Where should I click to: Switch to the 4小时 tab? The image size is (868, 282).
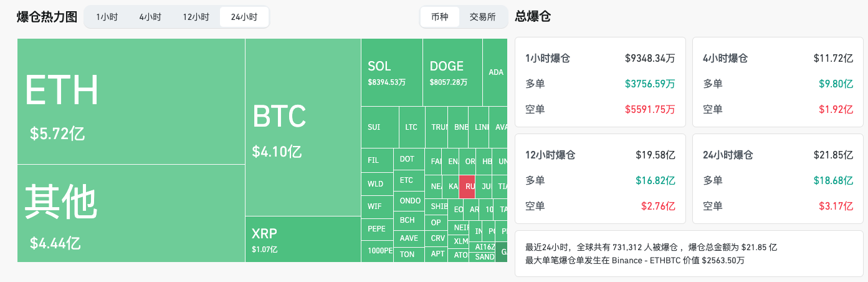coord(150,17)
